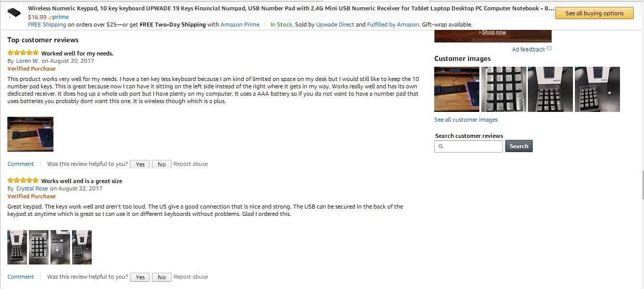Open Crystal Rose's last review photo

click(82, 247)
